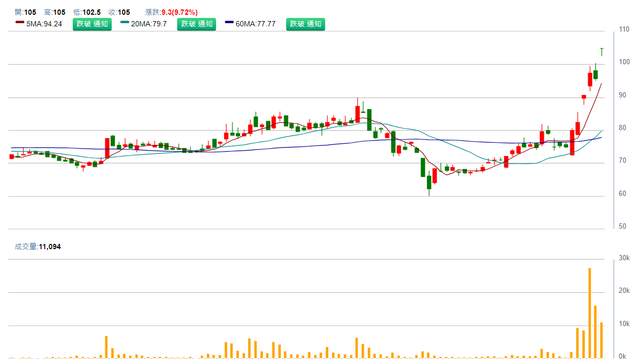The image size is (634, 364).
Task: Click the 收:105 closing price text
Action: tap(119, 12)
